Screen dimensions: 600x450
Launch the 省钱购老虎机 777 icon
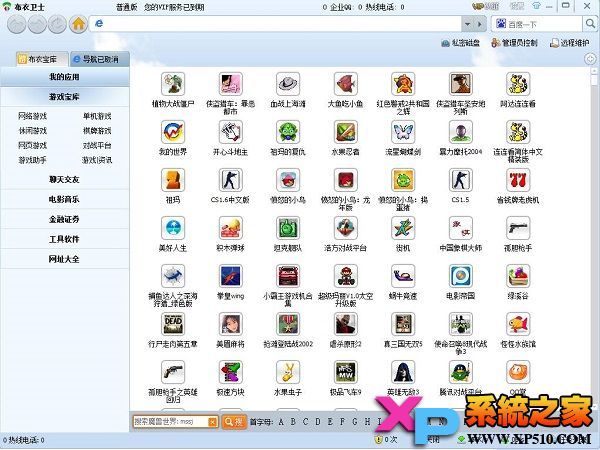518,180
